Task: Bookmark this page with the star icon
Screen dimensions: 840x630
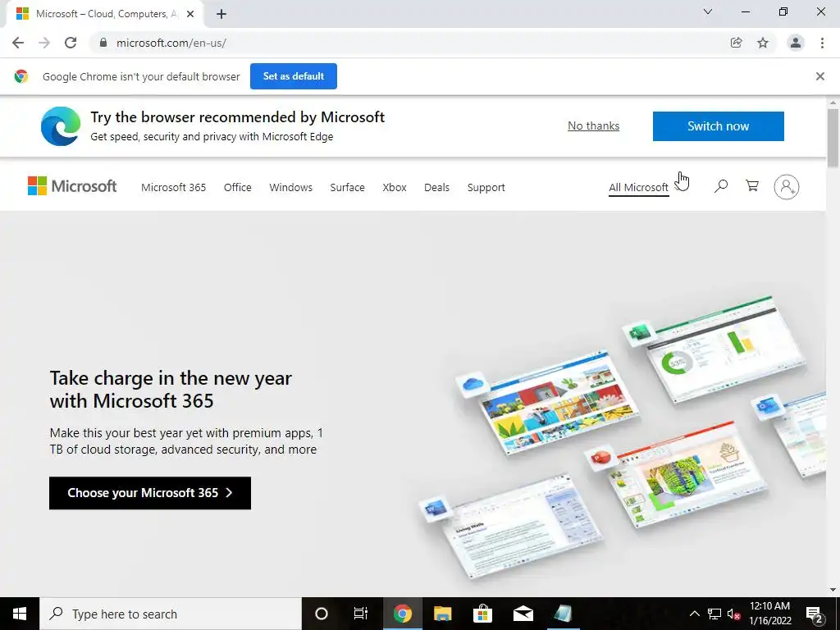Action: 763,43
